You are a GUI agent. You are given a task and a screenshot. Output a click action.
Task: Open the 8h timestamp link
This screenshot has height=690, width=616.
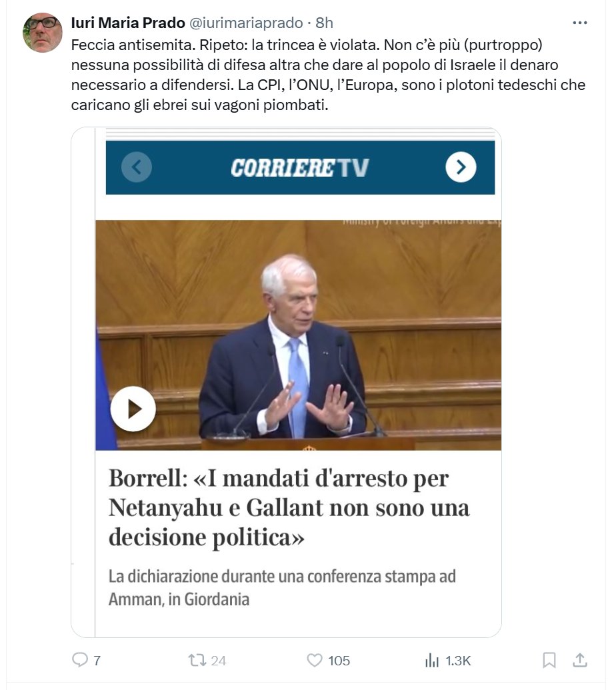click(325, 23)
